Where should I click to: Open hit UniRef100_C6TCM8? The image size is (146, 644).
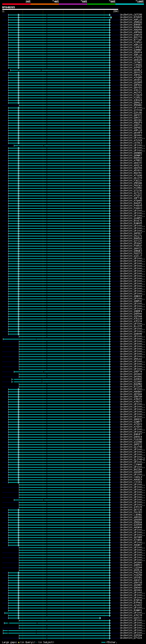pos(131,15)
